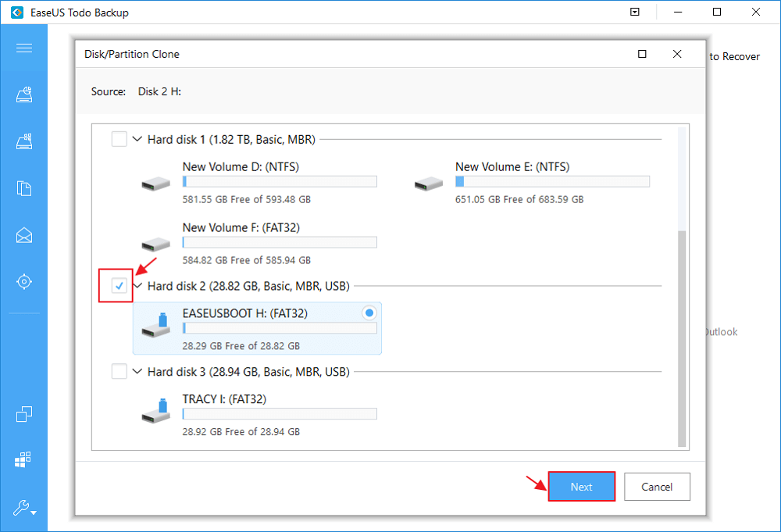Select the Disk/Partition Backup sidebar icon
Viewport: 781px width, 532px height.
coord(23,94)
